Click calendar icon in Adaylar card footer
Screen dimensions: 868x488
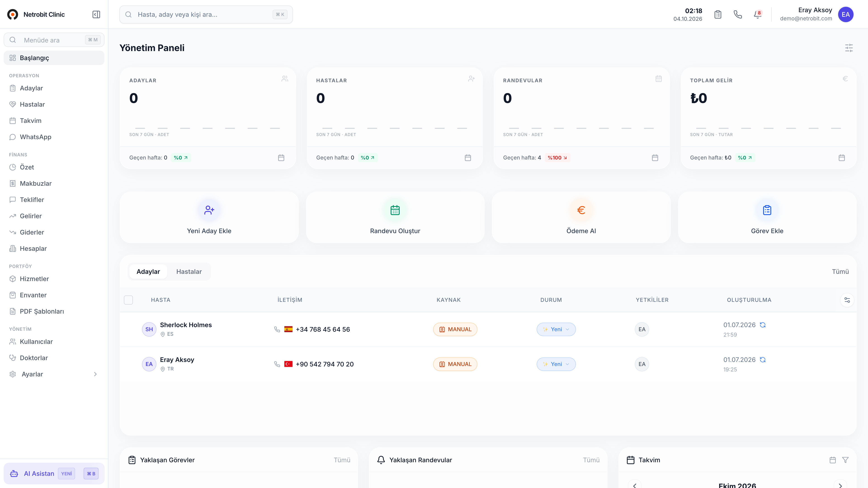(281, 158)
